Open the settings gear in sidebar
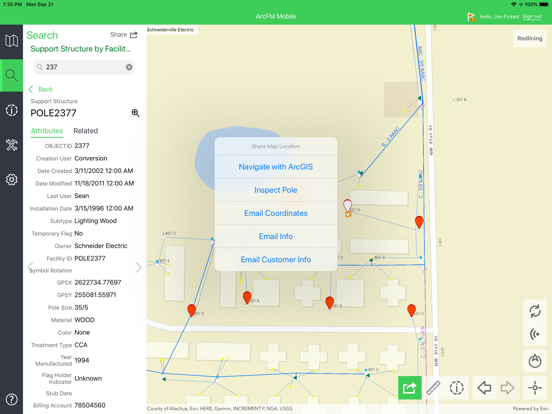This screenshot has width=552, height=414. point(11,180)
